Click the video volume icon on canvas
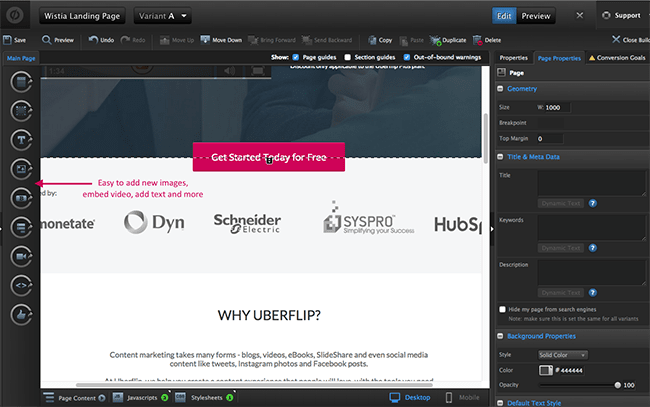Viewport: 650px width, 407px height. coord(229,71)
